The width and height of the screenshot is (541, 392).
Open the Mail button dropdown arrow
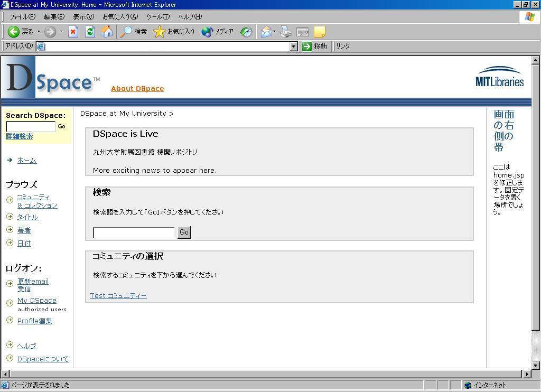click(x=274, y=32)
